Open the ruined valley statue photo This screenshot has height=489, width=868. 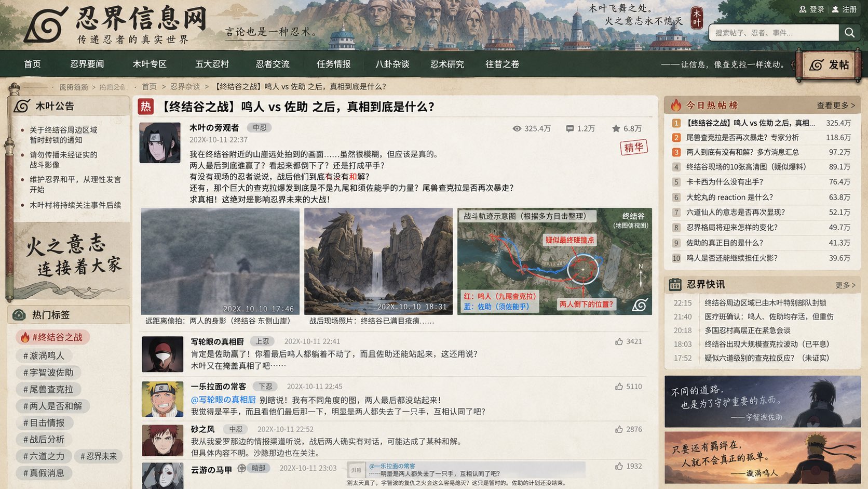click(378, 261)
